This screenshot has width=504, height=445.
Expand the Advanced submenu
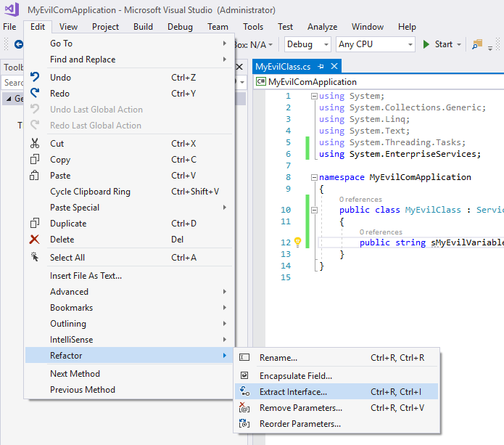tap(129, 292)
